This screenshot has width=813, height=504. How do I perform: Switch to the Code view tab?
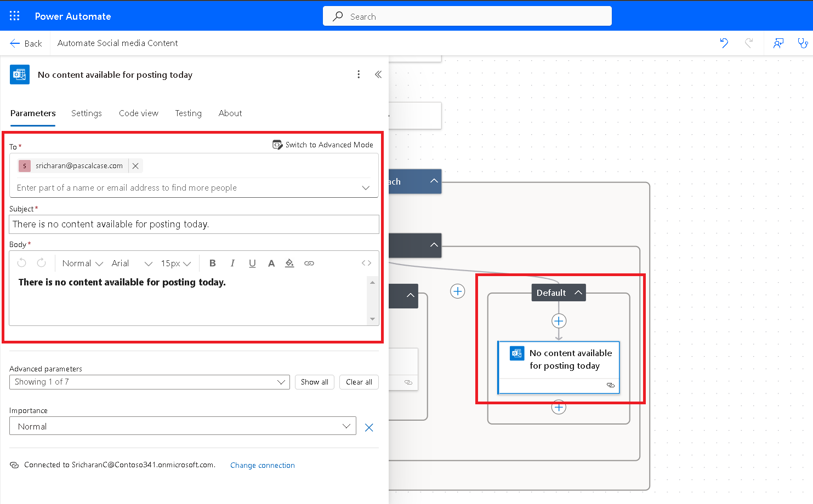point(138,113)
